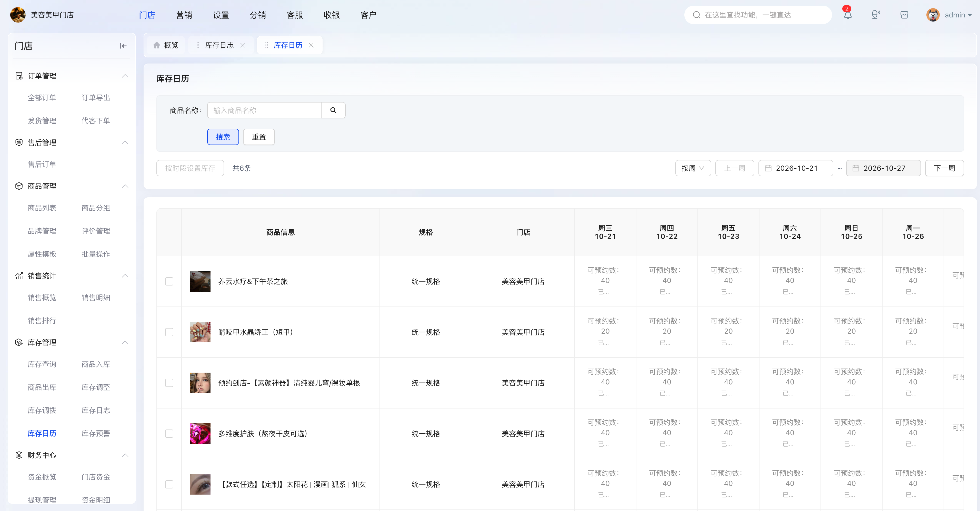Check the 预约到店-素颜神器 row checkbox

(x=169, y=383)
